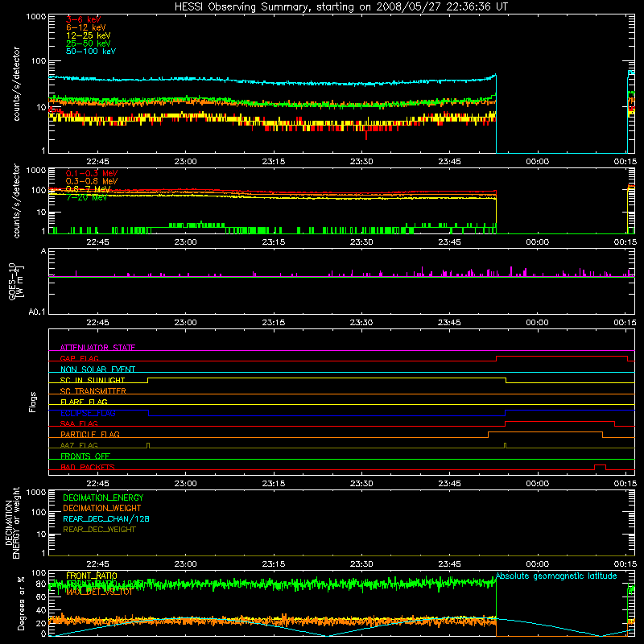Click the 1000 tick label on top panel
This screenshot has height=644, width=644.
click(x=36, y=17)
